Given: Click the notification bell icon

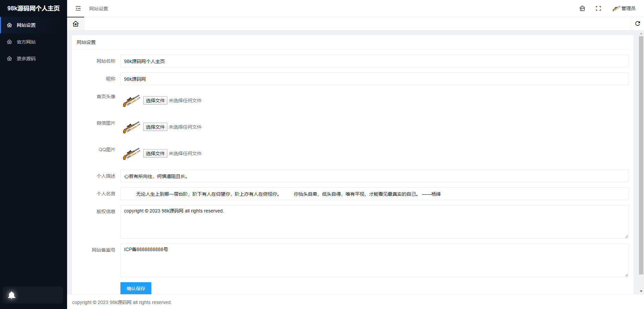Looking at the screenshot, I should pyautogui.click(x=12, y=295).
